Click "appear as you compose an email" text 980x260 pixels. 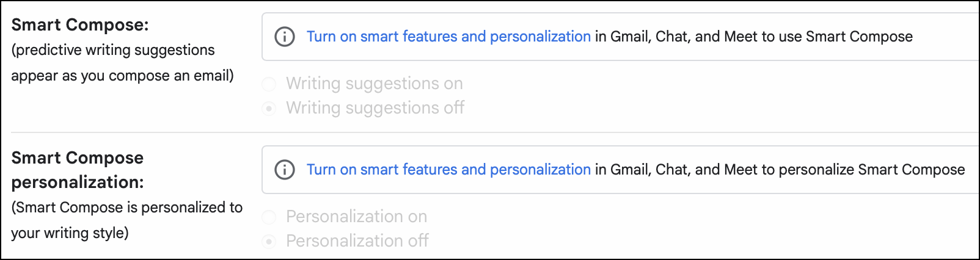click(x=122, y=76)
